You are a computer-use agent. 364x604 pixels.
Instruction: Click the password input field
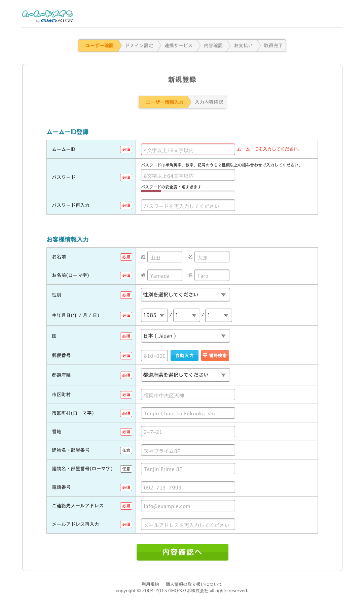click(188, 175)
